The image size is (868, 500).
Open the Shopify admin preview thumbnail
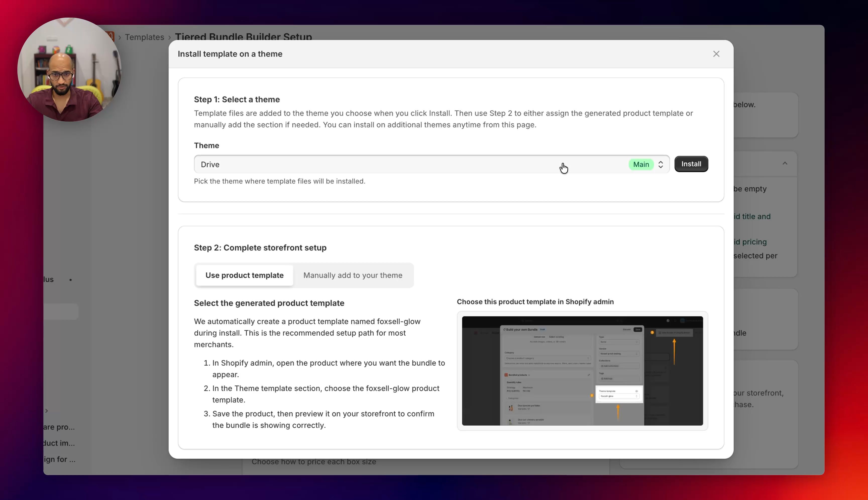click(x=582, y=371)
